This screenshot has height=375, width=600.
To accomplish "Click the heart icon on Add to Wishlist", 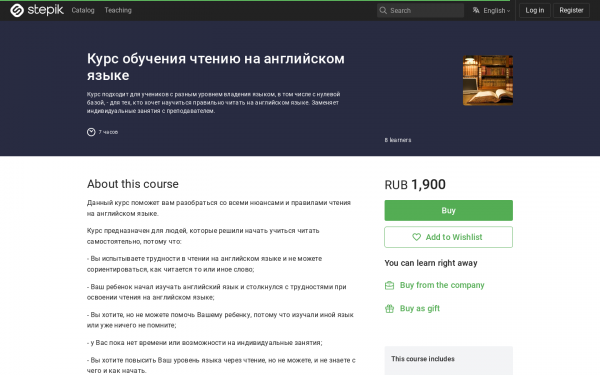I will [416, 237].
